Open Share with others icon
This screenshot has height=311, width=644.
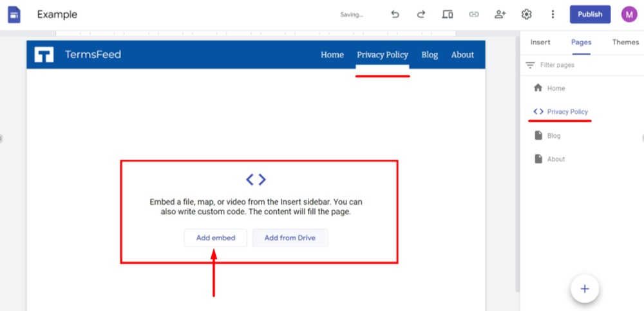pos(500,14)
